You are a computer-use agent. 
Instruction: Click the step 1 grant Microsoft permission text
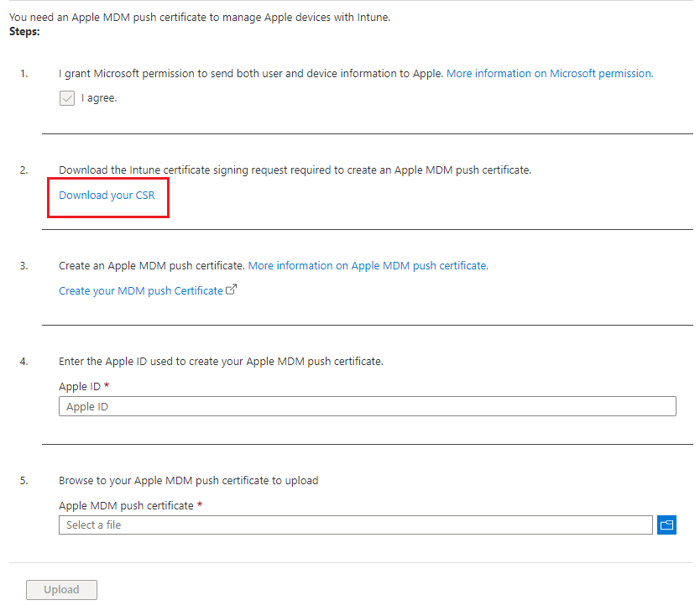pyautogui.click(x=250, y=74)
